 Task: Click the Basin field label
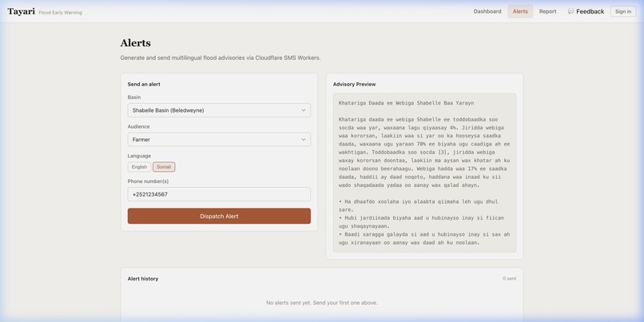click(134, 97)
